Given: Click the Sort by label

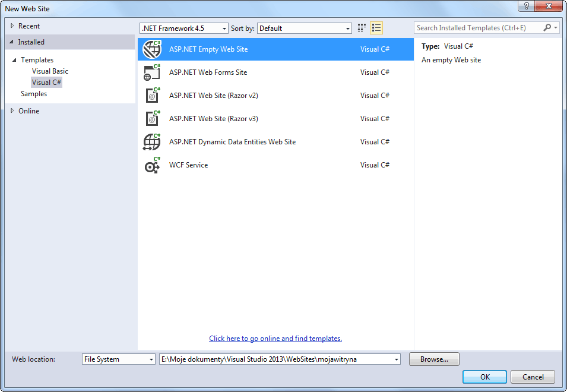Looking at the screenshot, I should pos(243,28).
